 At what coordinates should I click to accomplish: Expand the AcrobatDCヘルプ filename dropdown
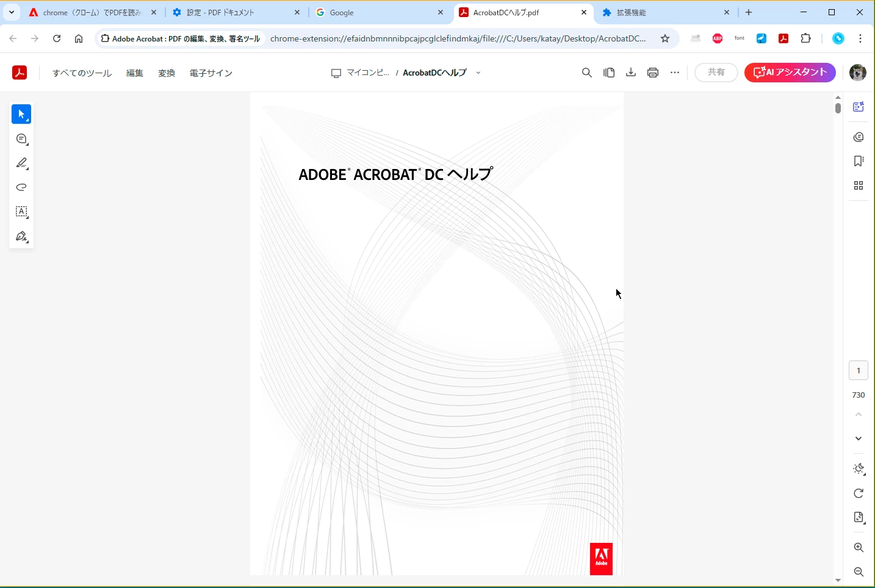pos(478,73)
